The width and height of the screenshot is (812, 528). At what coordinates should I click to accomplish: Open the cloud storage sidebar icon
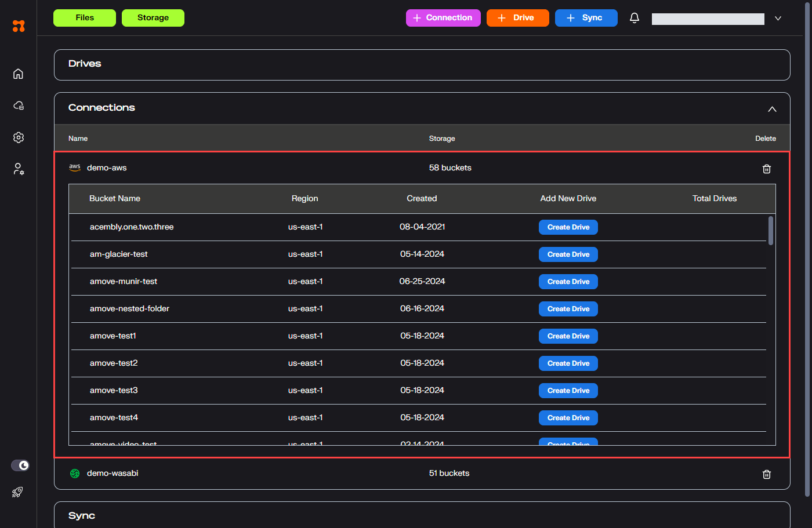coord(18,105)
